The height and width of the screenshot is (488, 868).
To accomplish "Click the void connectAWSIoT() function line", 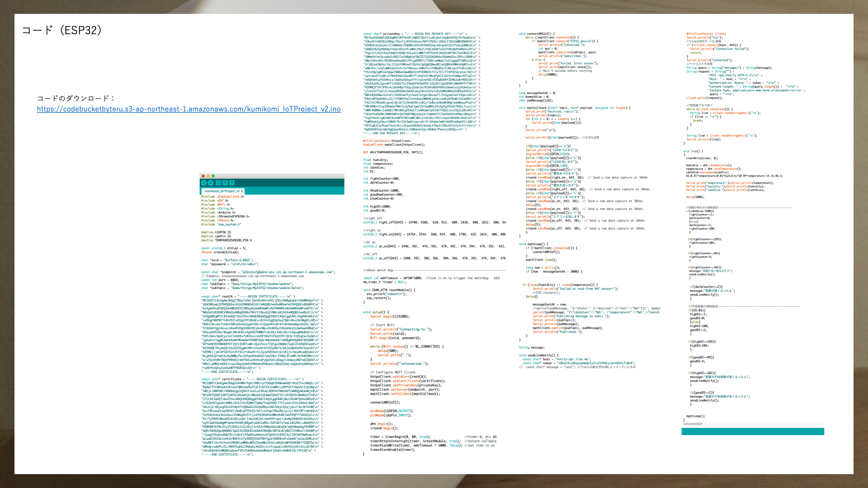I will [536, 34].
